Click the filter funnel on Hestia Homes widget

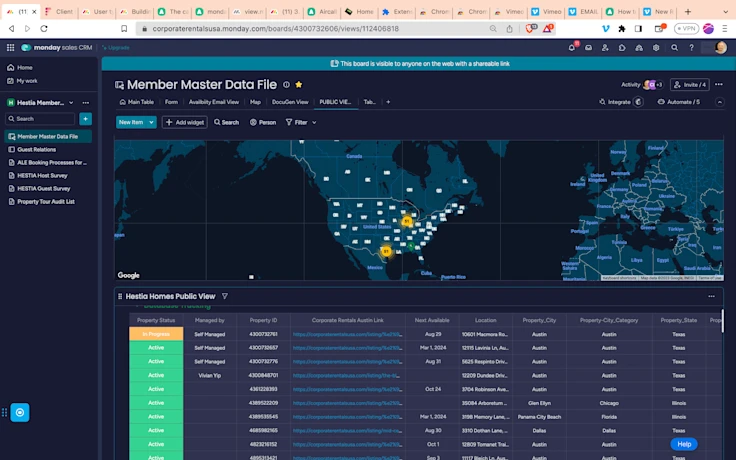click(225, 296)
